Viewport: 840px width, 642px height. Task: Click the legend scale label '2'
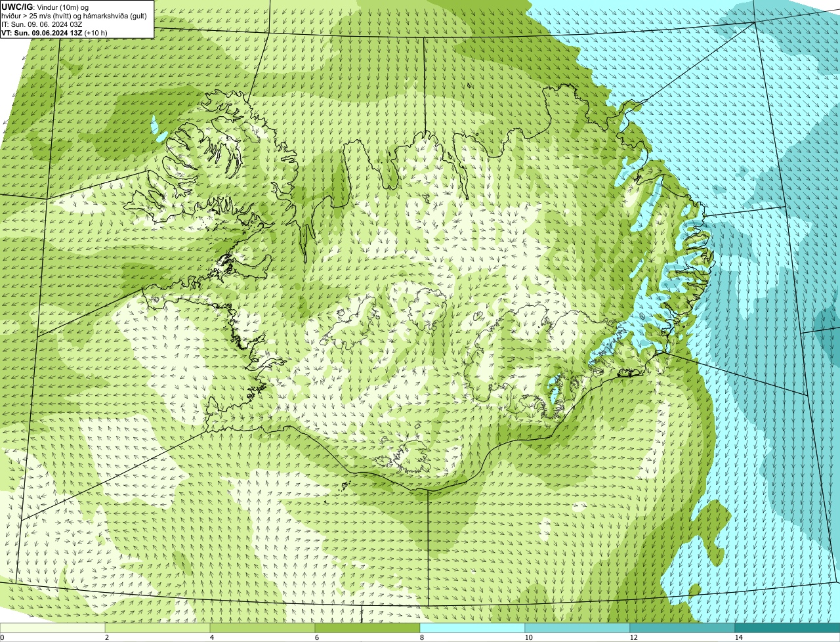coord(106,637)
